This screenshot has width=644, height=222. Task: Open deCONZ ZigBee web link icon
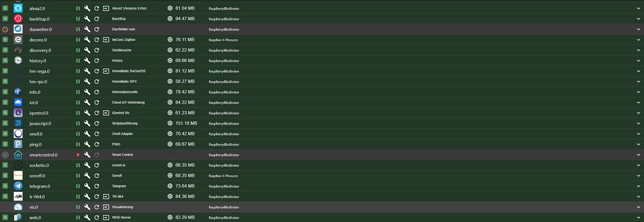point(106,40)
